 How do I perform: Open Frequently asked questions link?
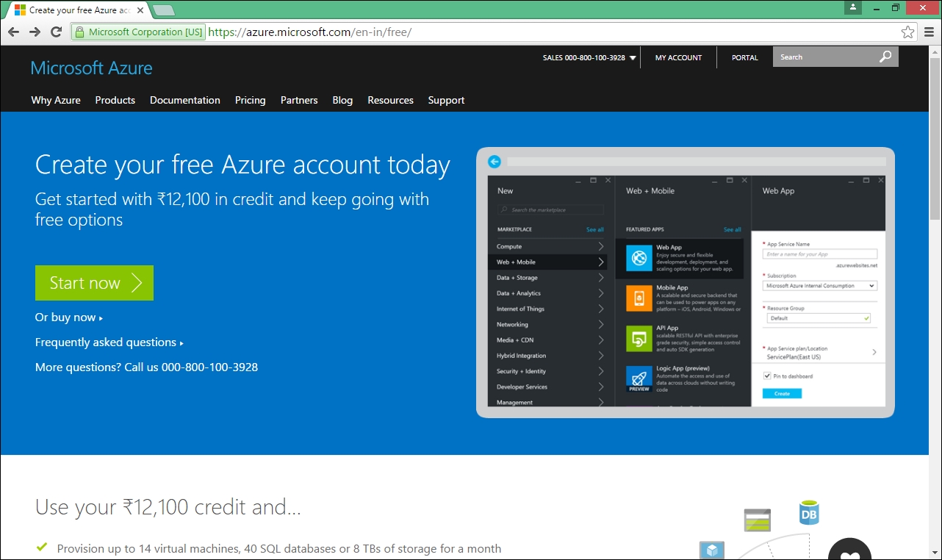coord(109,342)
